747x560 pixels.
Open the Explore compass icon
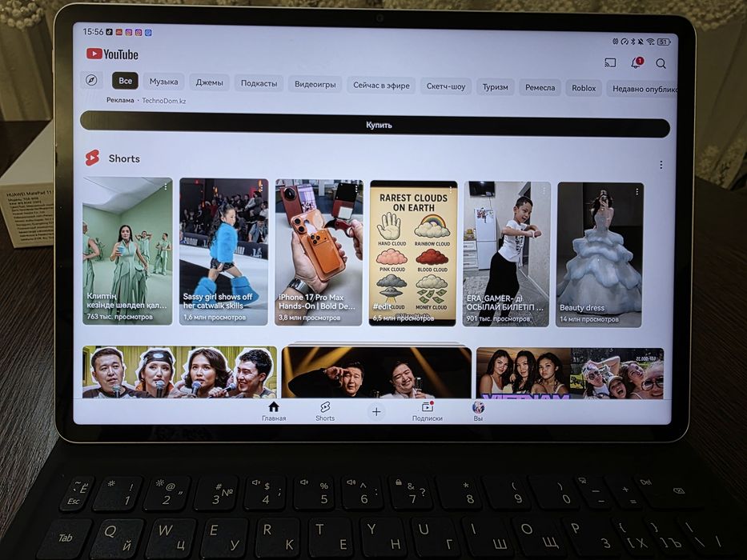(91, 80)
